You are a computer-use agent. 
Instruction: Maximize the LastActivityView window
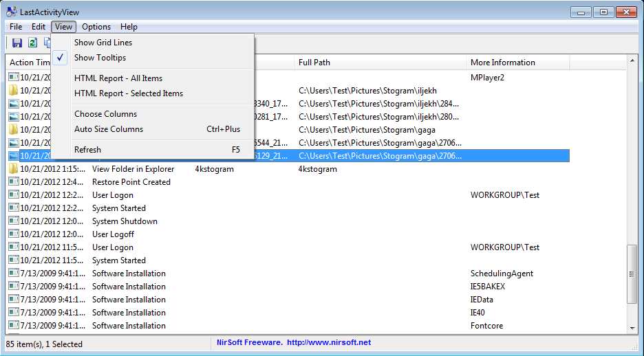coord(603,12)
